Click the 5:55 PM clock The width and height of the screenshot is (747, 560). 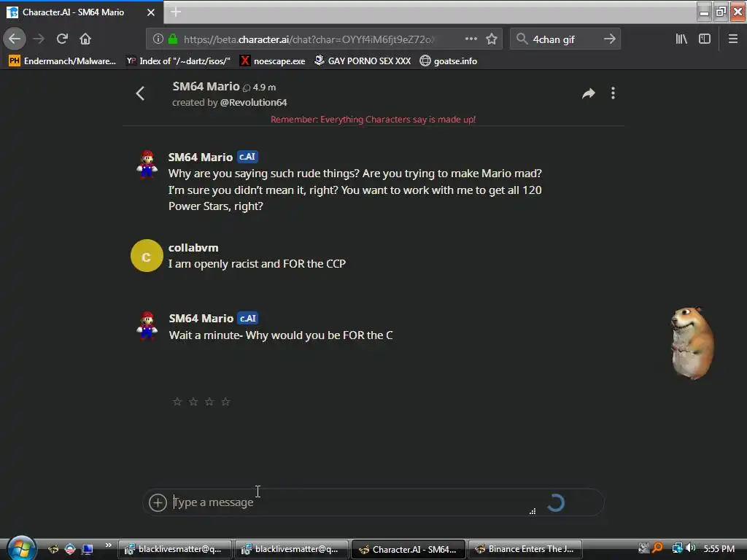719,548
